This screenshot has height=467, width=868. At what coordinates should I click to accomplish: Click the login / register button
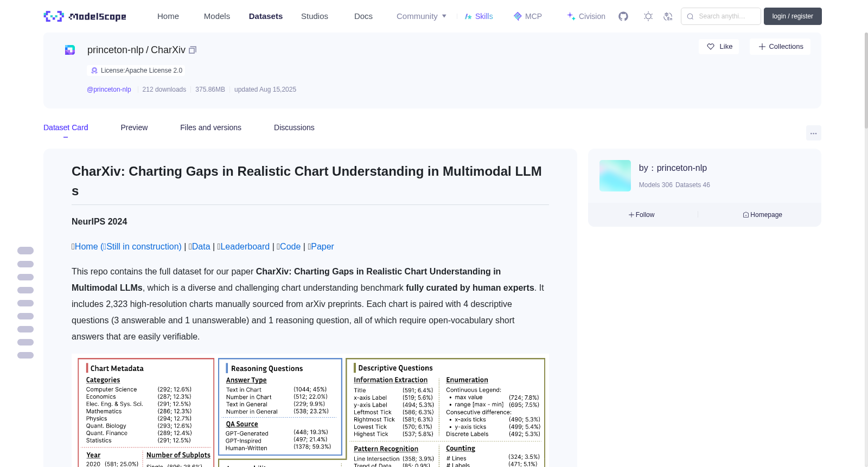(793, 16)
